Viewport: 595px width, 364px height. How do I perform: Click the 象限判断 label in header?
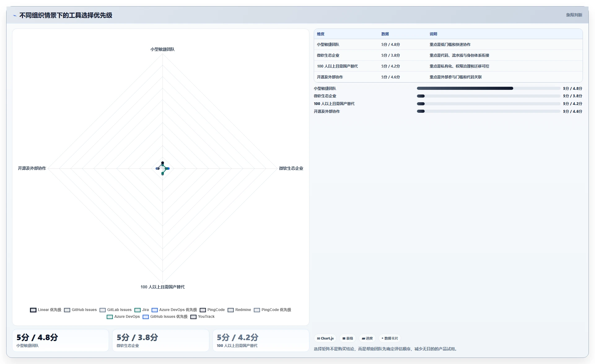pyautogui.click(x=574, y=15)
